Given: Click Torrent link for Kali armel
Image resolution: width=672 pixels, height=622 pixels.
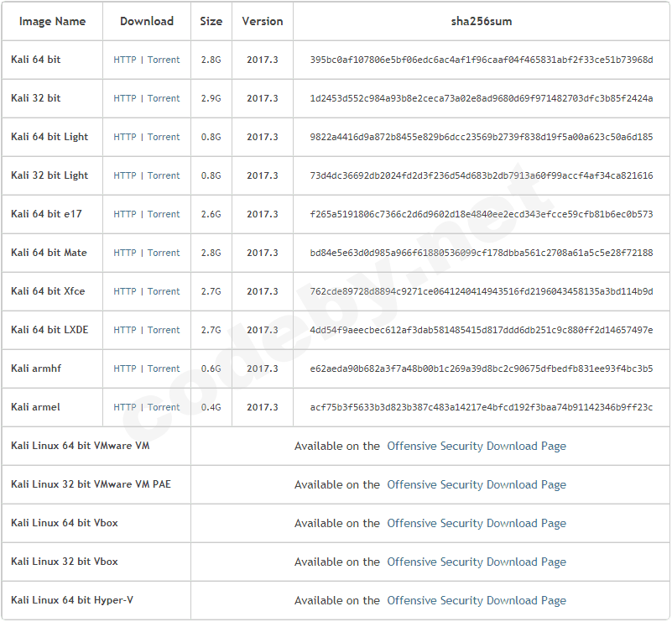Looking at the screenshot, I should [164, 407].
